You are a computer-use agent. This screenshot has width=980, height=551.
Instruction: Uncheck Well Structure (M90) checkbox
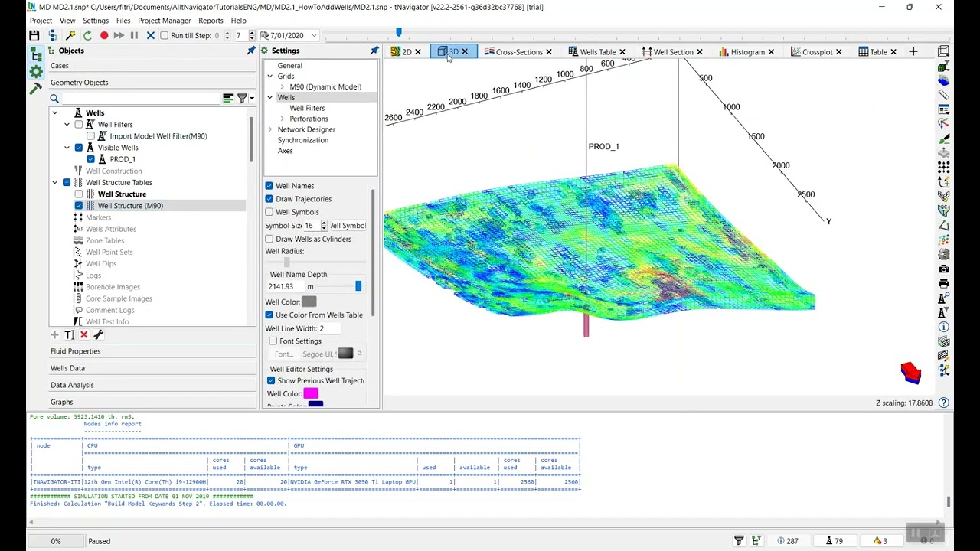point(79,206)
